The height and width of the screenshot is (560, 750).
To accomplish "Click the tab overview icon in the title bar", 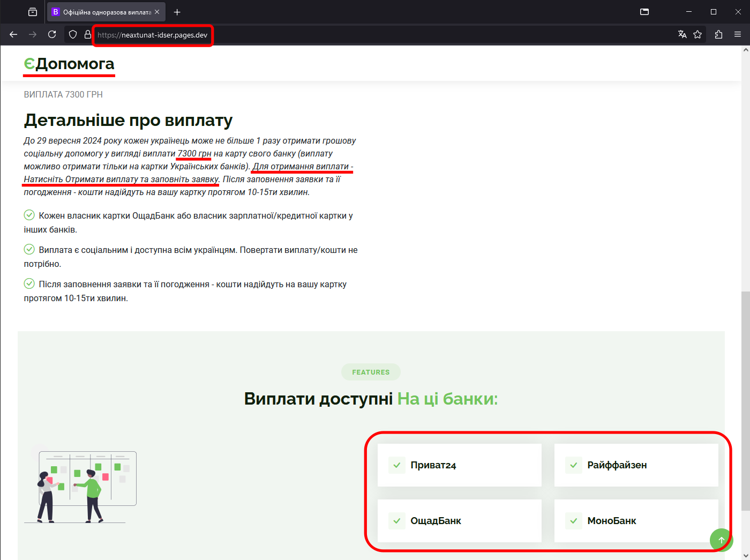I will pos(644,12).
